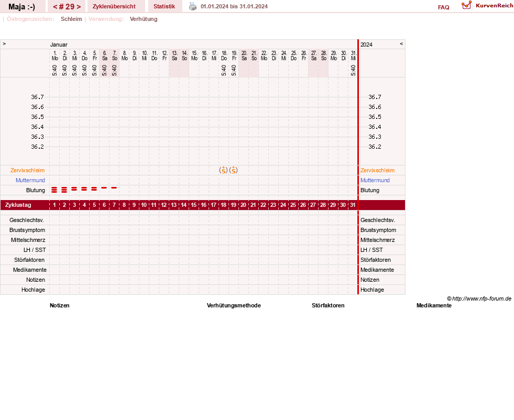Click the right Zervixschleim label

[378, 170]
